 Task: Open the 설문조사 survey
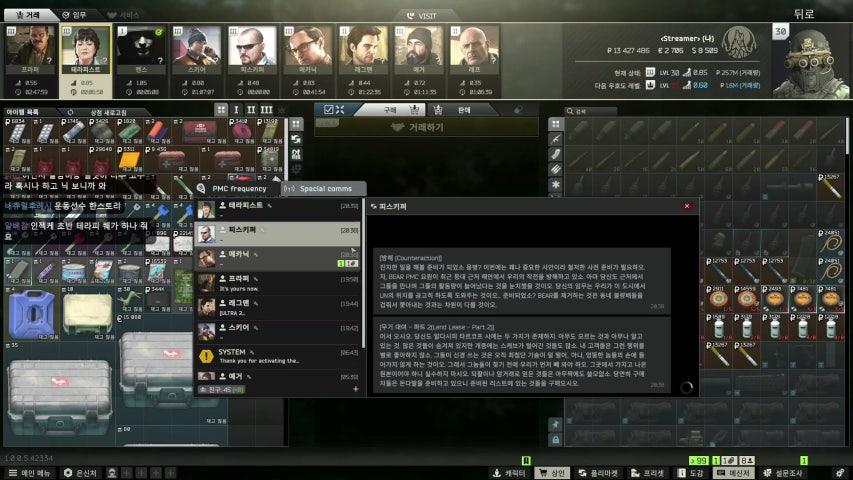(783, 473)
